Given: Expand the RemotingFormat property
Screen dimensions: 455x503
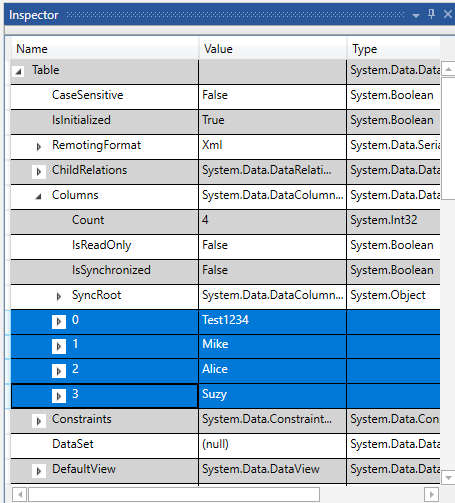Looking at the screenshot, I should pyautogui.click(x=39, y=146).
